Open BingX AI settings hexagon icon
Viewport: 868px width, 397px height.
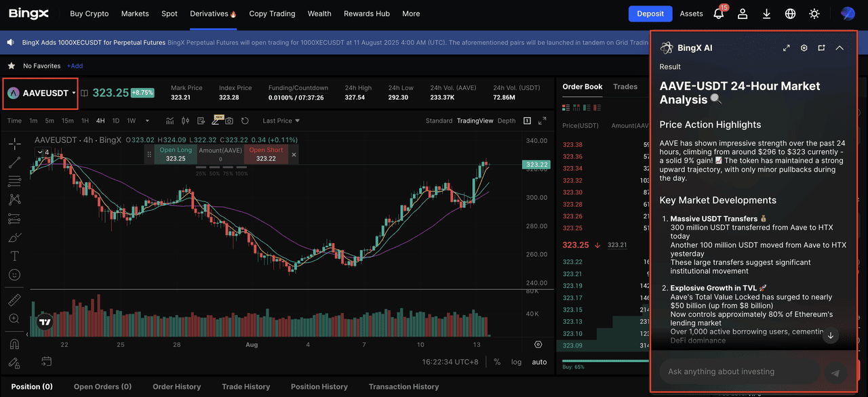click(x=804, y=48)
